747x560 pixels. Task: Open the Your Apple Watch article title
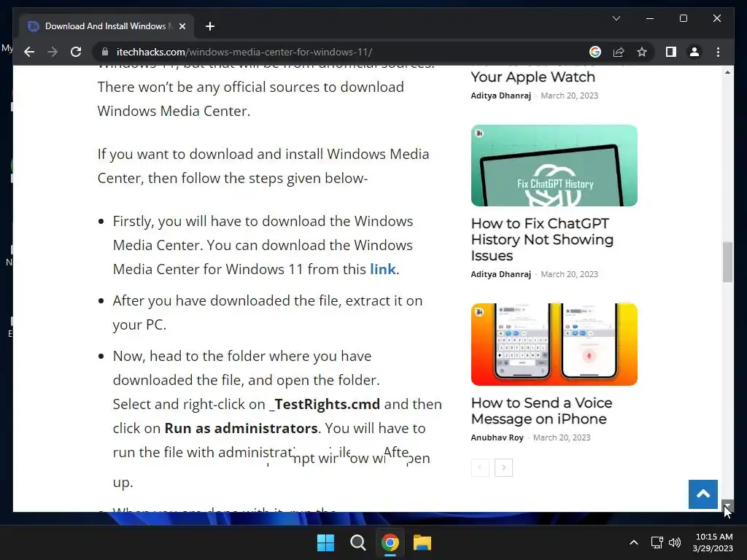click(533, 77)
